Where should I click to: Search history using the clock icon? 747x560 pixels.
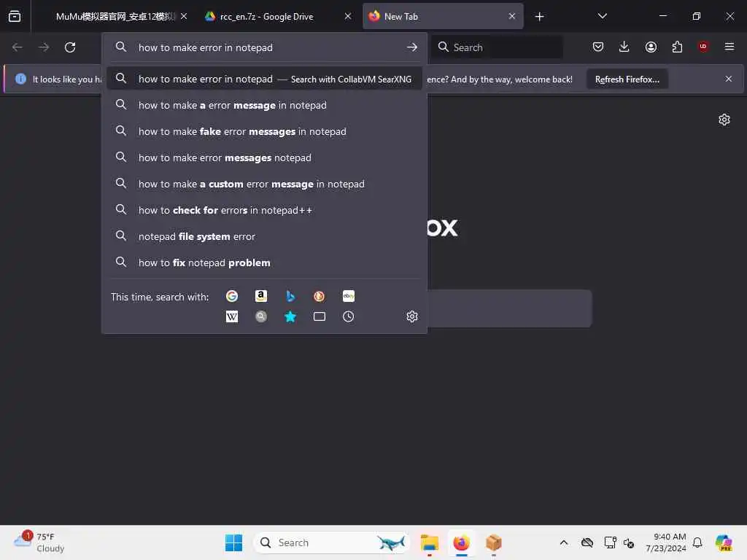(348, 316)
